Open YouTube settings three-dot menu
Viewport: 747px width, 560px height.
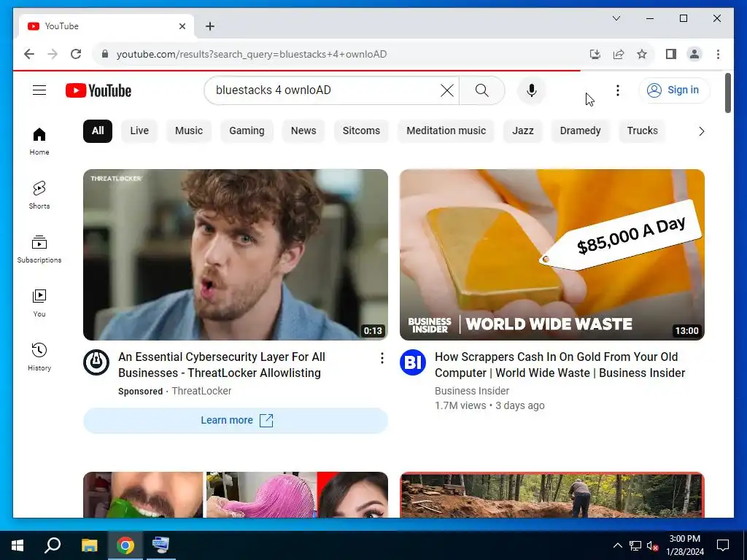[617, 90]
